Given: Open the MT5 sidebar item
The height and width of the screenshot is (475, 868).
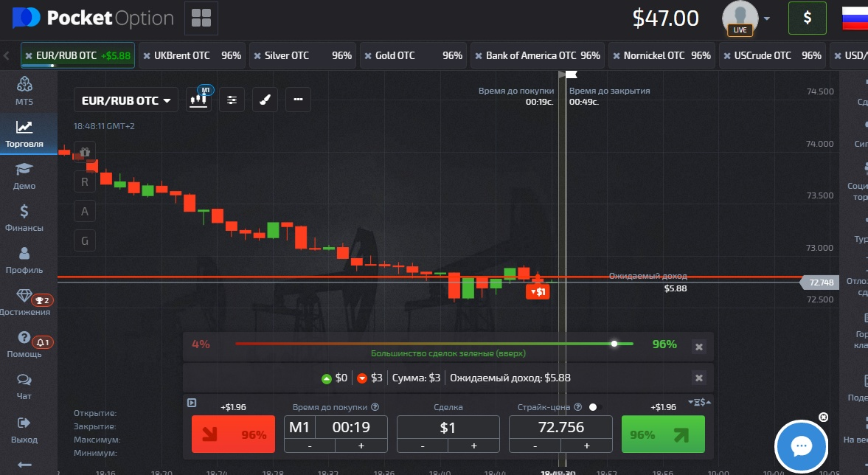Looking at the screenshot, I should point(24,91).
